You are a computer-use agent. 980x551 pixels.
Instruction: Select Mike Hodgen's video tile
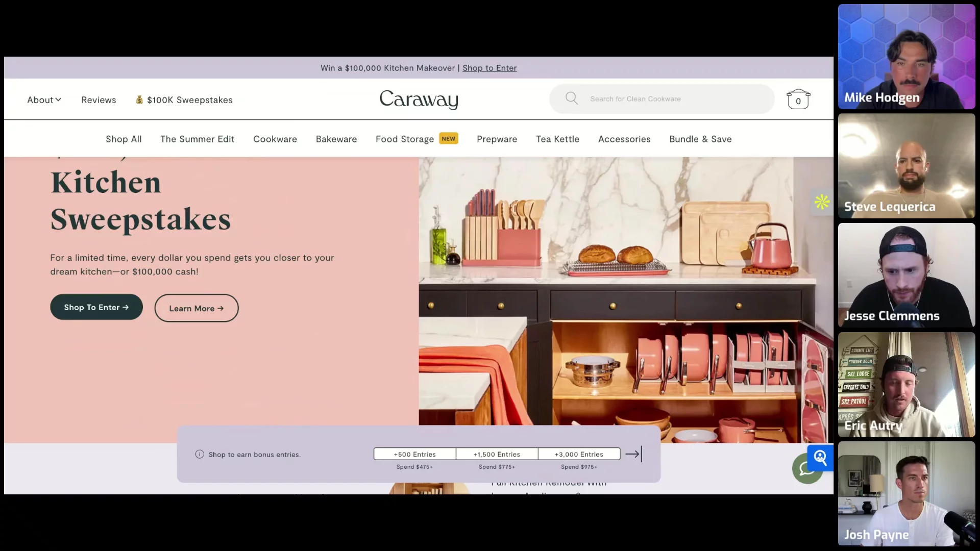(x=906, y=57)
